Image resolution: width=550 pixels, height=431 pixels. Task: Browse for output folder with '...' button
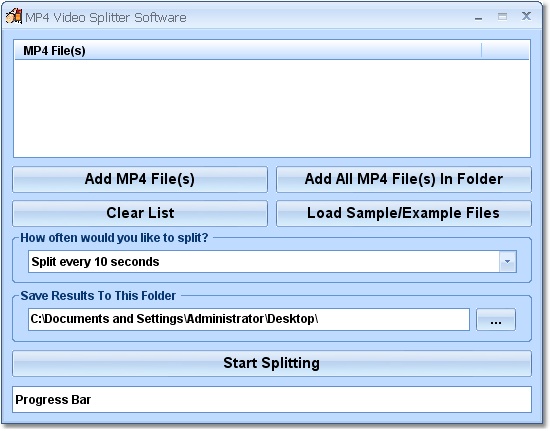pyautogui.click(x=496, y=319)
